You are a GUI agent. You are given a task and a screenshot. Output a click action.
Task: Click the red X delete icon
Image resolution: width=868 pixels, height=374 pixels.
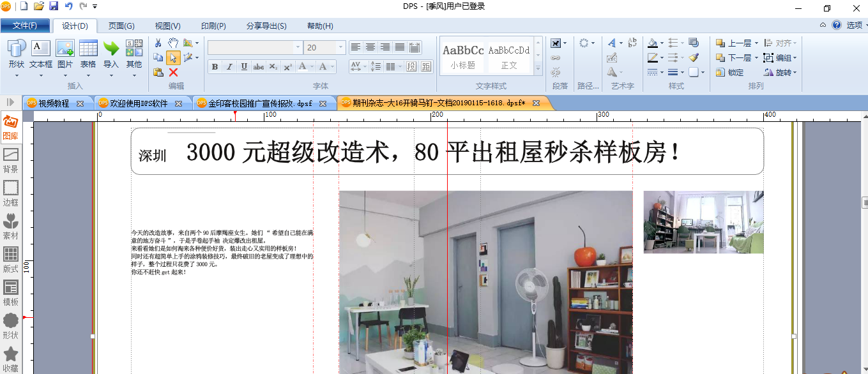tap(173, 72)
